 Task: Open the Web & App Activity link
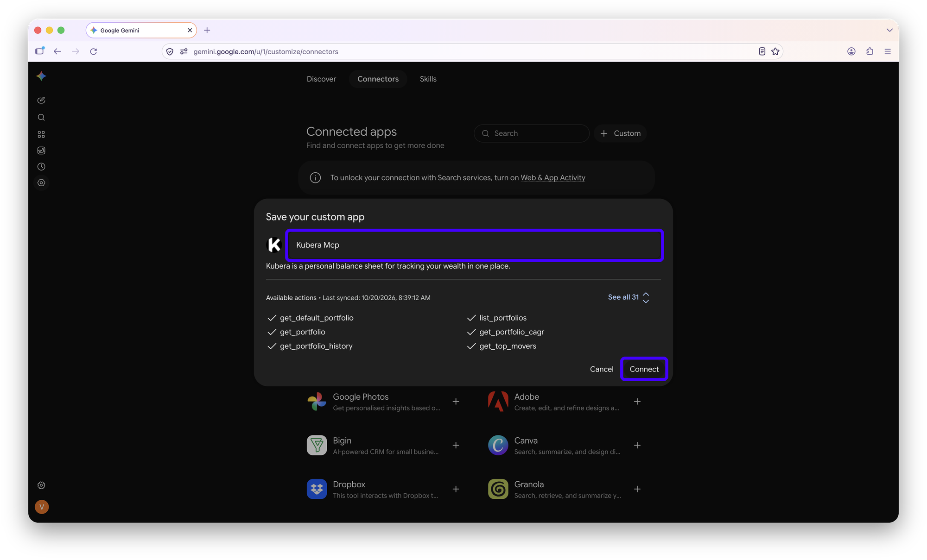552,178
